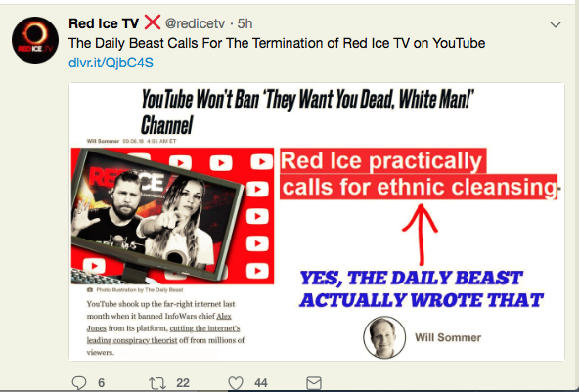Click the tweet text about The Daily Beast

[277, 43]
